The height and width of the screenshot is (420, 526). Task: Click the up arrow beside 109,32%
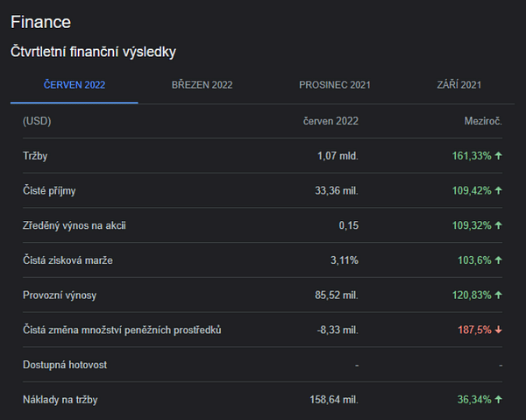(x=499, y=225)
